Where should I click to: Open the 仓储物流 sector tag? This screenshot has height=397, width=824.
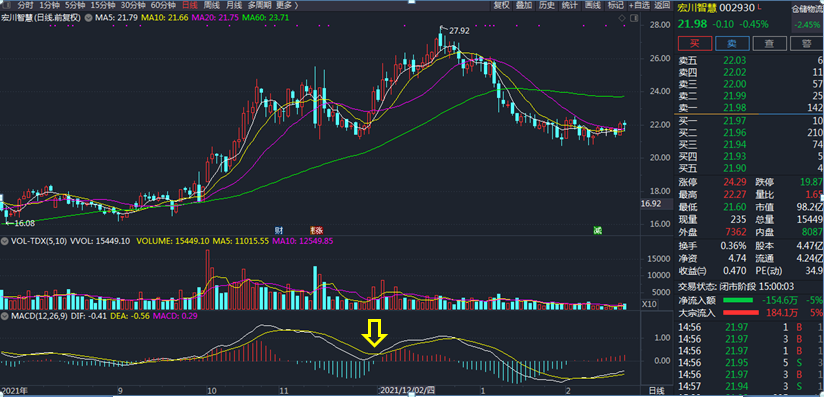[808, 8]
